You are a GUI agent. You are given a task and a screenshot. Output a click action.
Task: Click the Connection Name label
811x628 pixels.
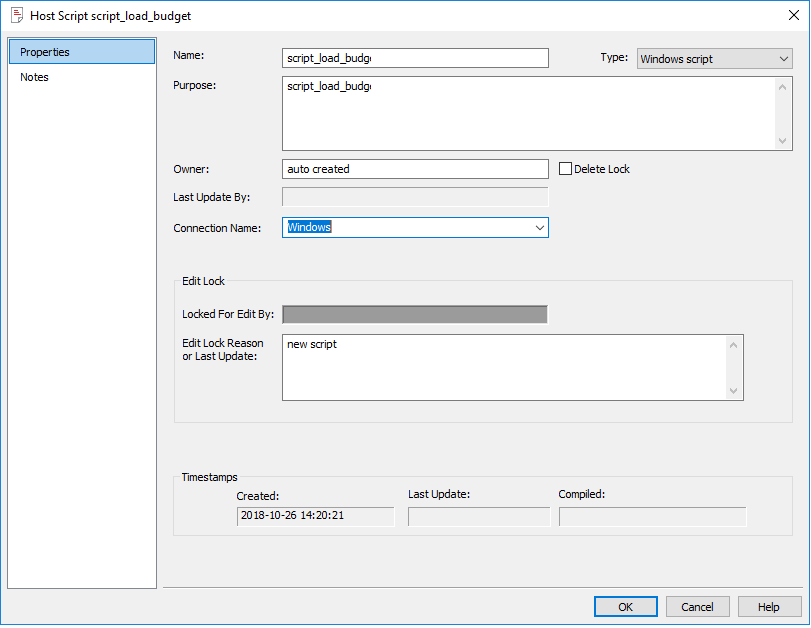click(217, 228)
